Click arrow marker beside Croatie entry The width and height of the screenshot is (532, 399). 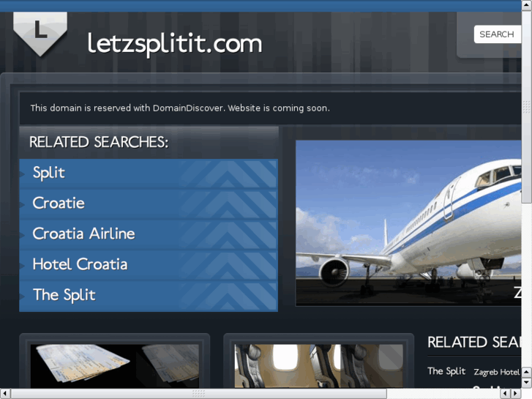[x=23, y=204]
